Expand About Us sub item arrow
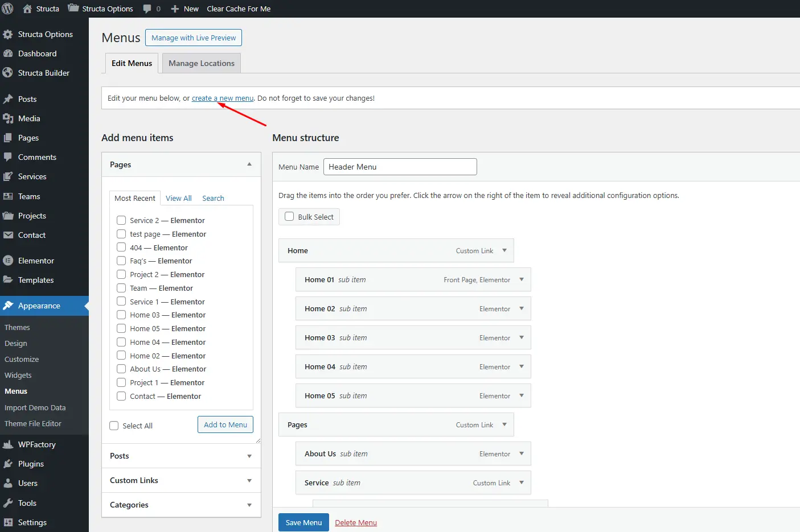Screen dimensions: 800x532 click(522, 453)
